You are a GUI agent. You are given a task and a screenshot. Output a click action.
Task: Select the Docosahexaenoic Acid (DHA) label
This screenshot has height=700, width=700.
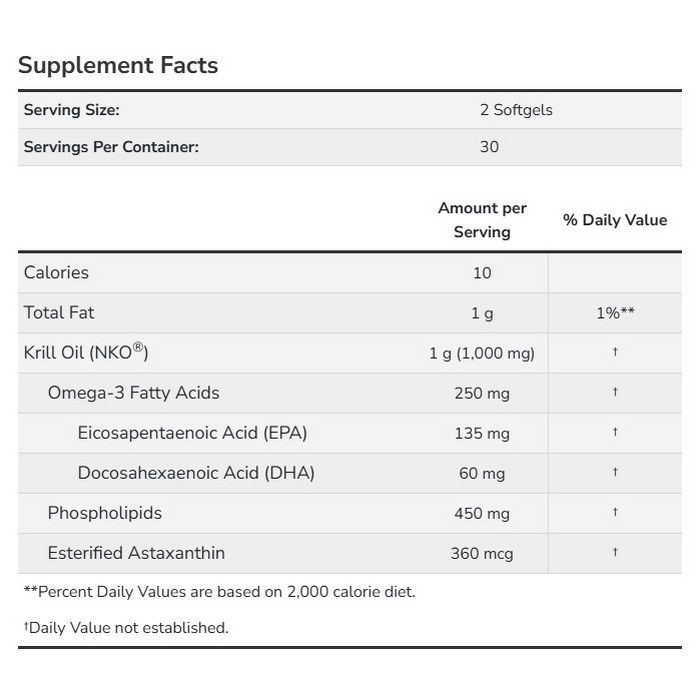pyautogui.click(x=196, y=473)
